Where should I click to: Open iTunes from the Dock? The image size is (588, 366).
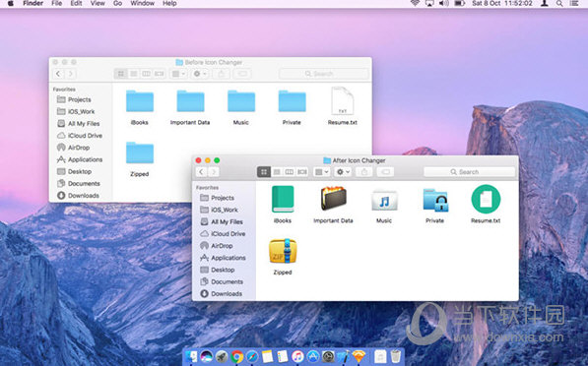[297, 356]
